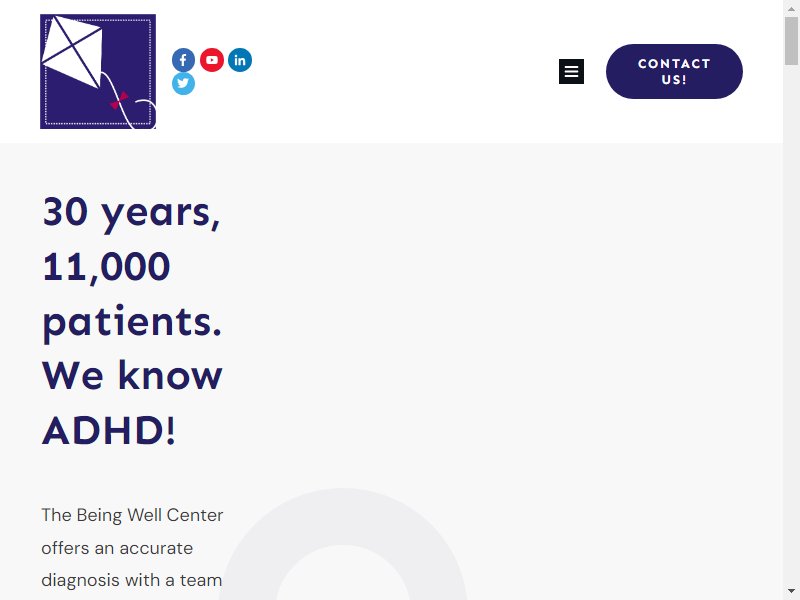This screenshot has height=600, width=800.
Task: Click the Contact Us! button
Action: (674, 71)
